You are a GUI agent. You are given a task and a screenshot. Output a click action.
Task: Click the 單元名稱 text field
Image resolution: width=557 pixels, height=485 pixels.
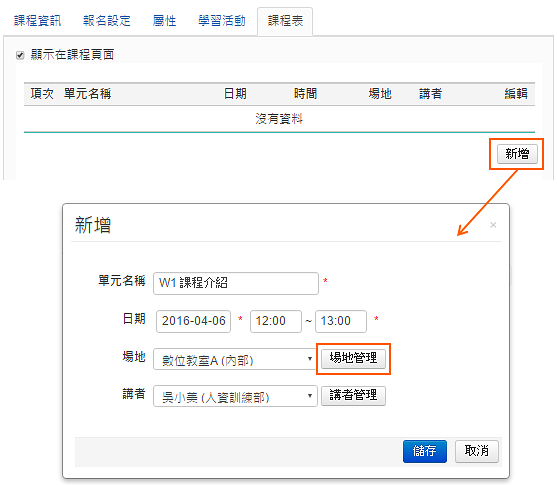click(x=236, y=283)
